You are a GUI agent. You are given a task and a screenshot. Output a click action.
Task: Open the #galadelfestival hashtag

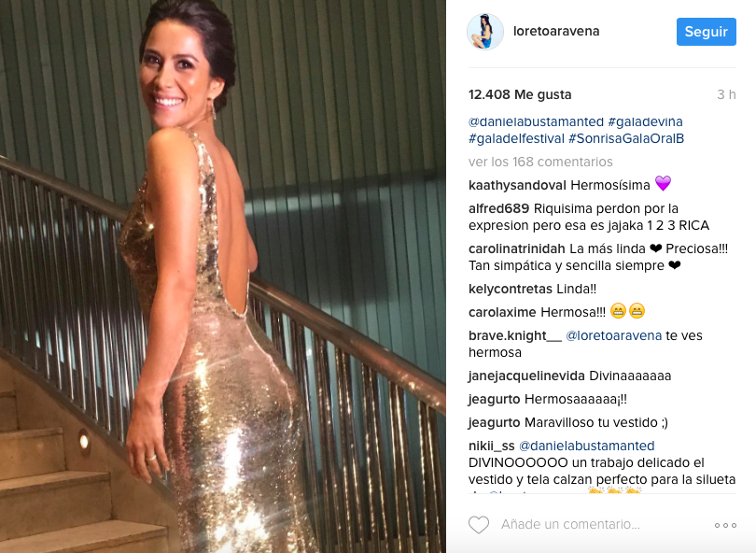click(516, 138)
